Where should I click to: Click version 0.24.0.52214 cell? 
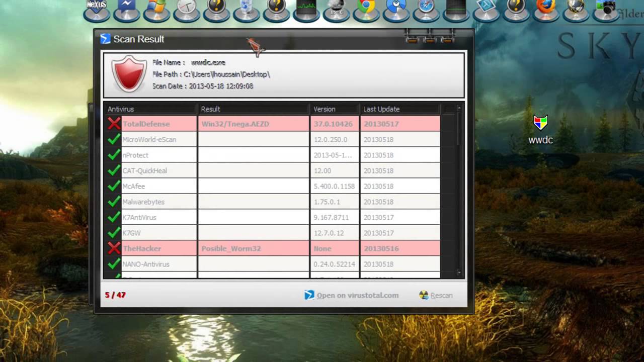[334, 264]
